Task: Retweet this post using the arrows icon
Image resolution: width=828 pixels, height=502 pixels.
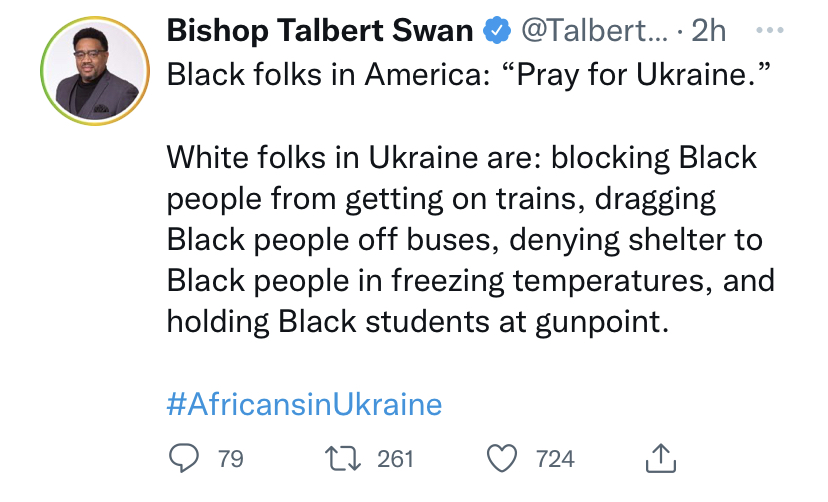Action: pos(342,458)
